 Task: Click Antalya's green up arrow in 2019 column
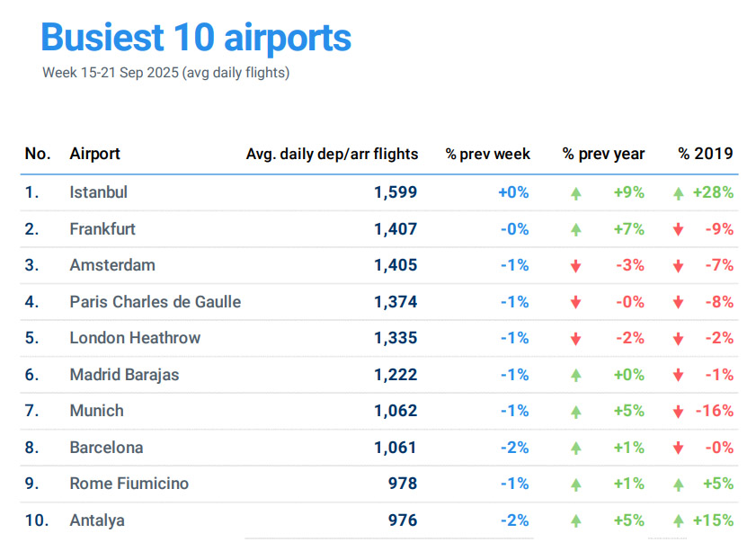point(679,521)
